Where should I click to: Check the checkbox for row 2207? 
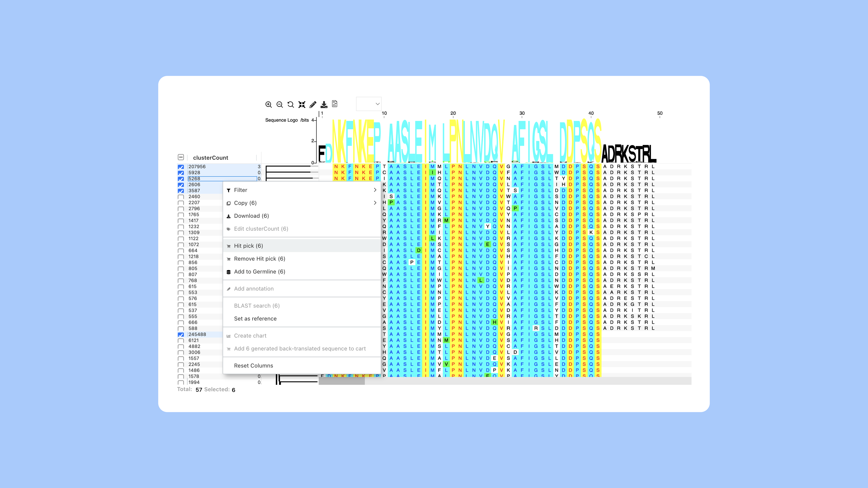[x=181, y=203]
